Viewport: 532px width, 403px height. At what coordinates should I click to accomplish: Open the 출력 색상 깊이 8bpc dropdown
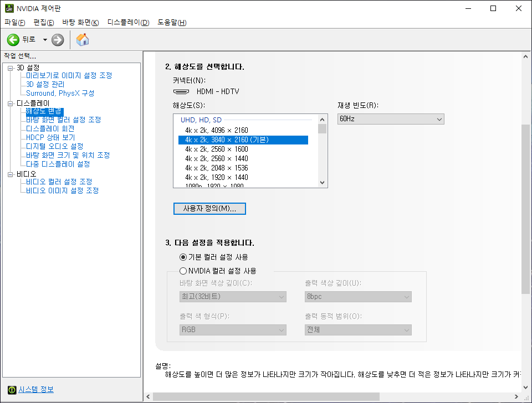(x=359, y=297)
